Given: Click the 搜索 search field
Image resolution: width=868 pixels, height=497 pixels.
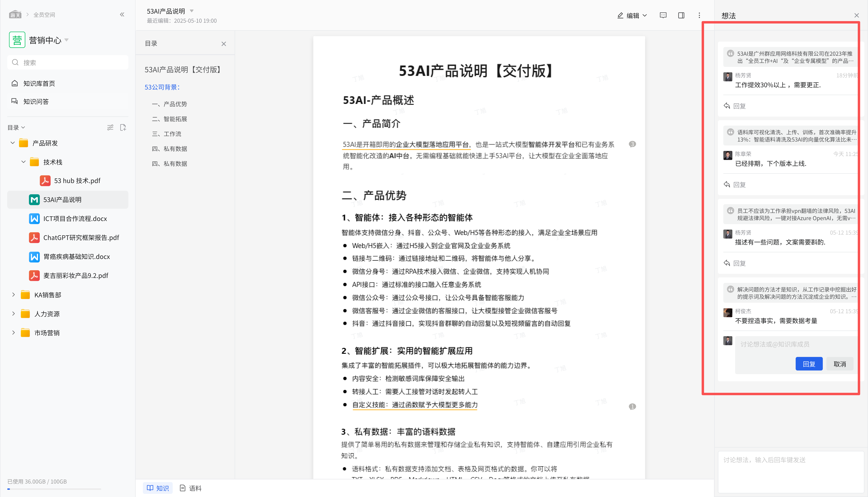Looking at the screenshot, I should [68, 63].
